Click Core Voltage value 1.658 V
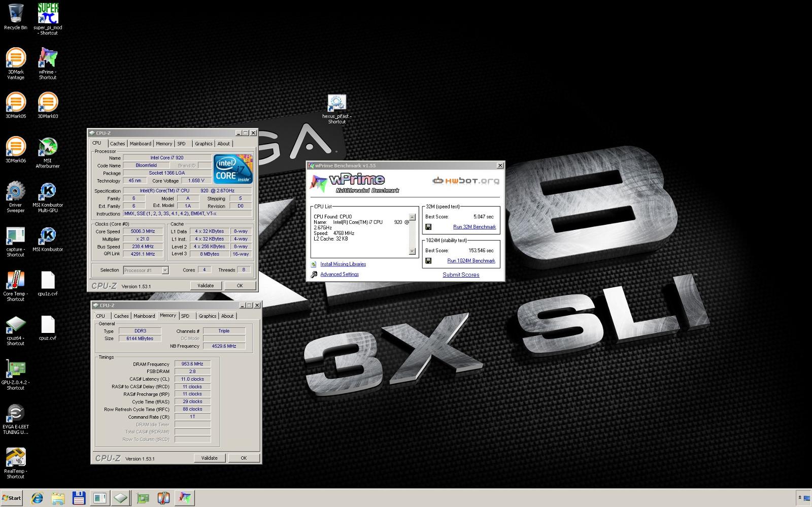Viewport: 812px width, 507px height. (x=196, y=181)
